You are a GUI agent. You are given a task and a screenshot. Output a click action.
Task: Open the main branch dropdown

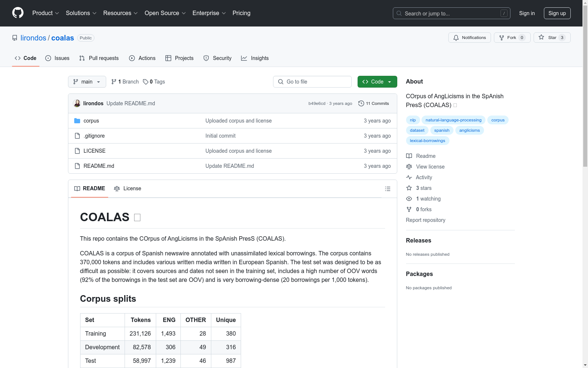click(87, 82)
